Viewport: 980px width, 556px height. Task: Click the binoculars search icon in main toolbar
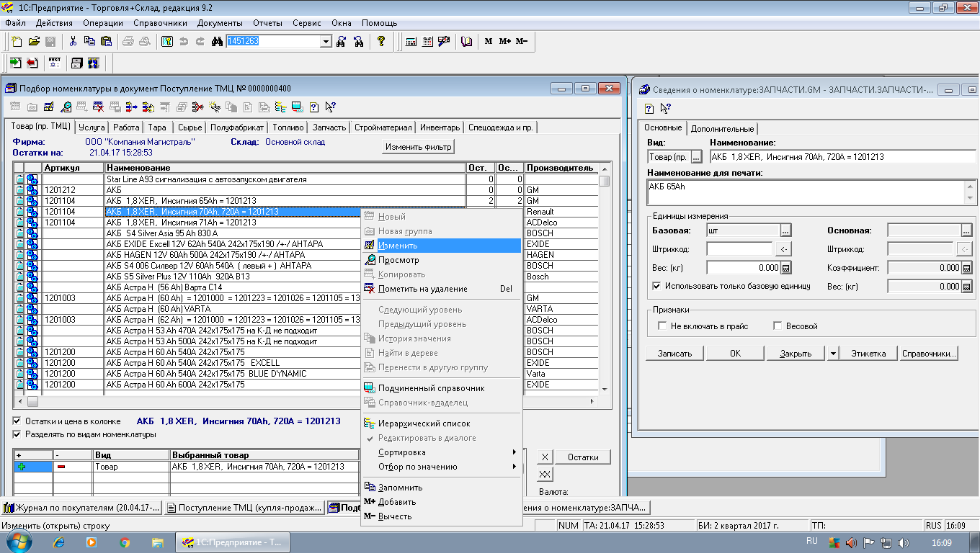[x=215, y=41]
